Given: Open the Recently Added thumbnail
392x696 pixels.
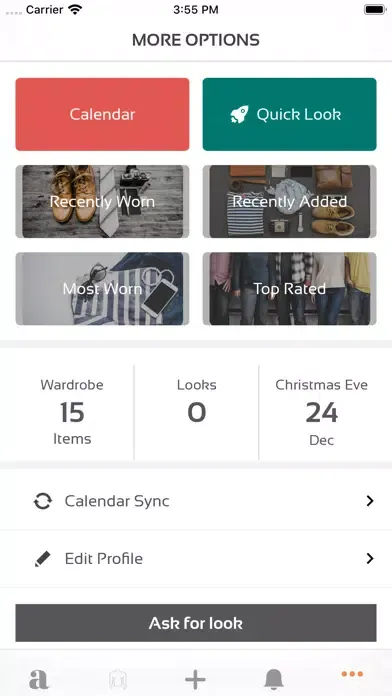Looking at the screenshot, I should (289, 202).
